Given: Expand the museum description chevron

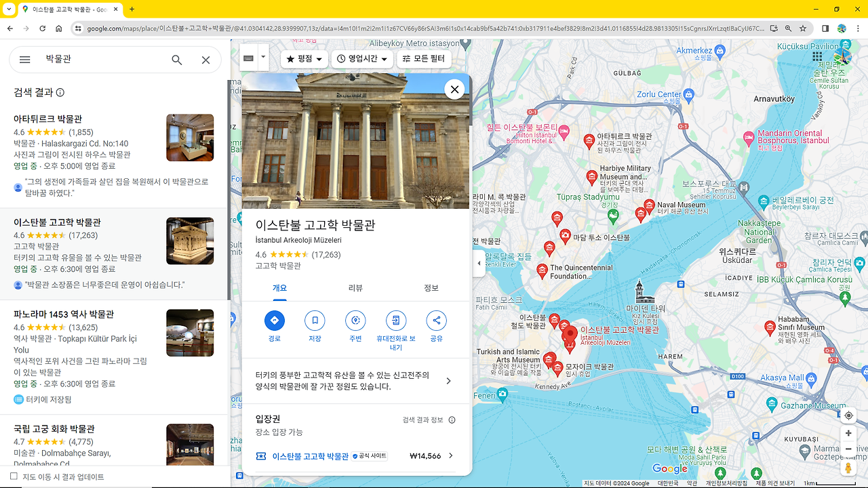Looking at the screenshot, I should (x=448, y=381).
